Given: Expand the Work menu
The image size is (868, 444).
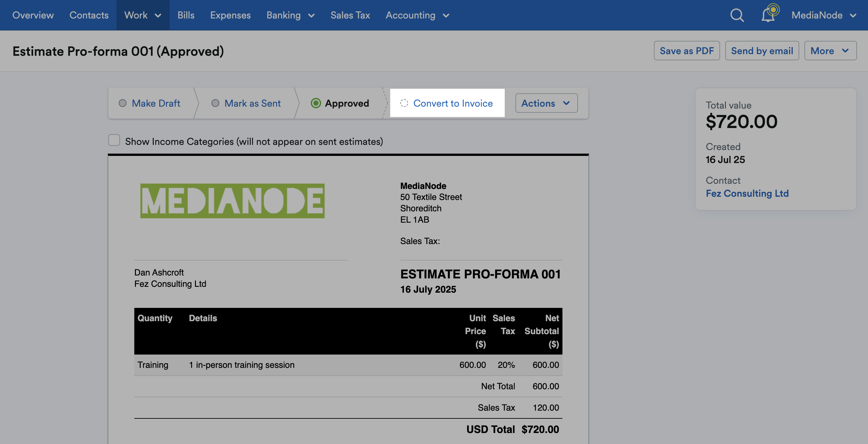Looking at the screenshot, I should [142, 15].
